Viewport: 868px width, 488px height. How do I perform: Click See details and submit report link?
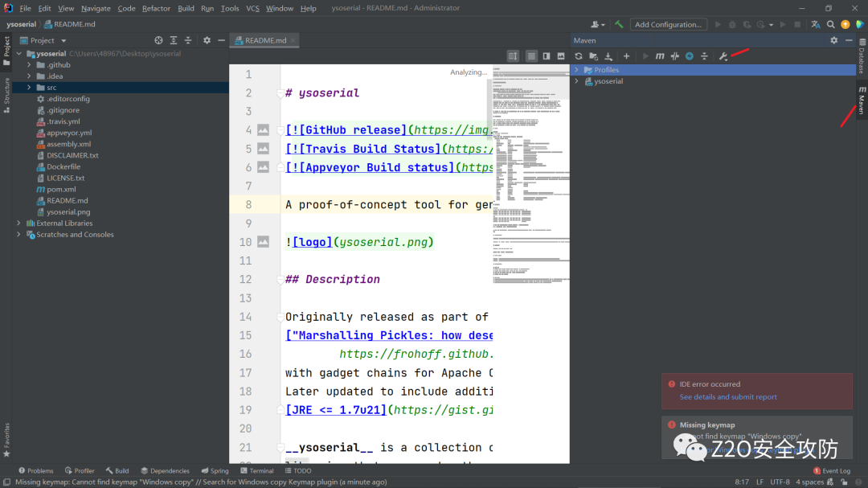click(728, 397)
